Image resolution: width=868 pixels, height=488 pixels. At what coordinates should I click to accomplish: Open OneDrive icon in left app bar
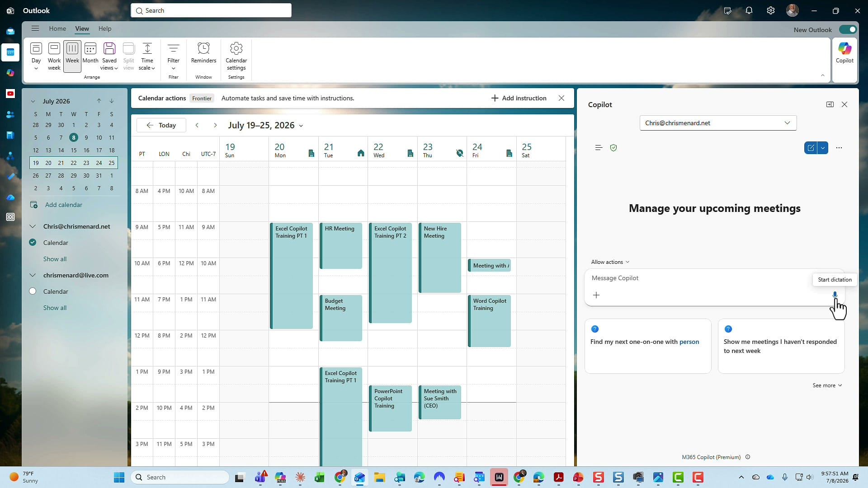pyautogui.click(x=10, y=197)
